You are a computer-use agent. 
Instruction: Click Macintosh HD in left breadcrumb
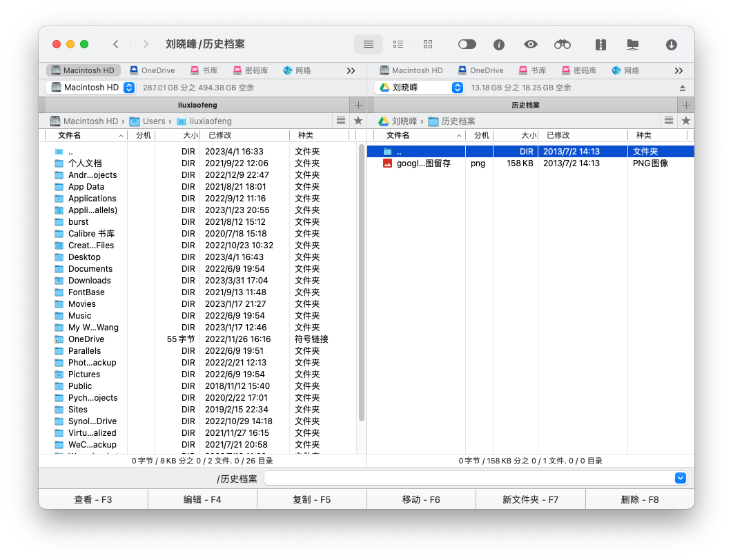(84, 121)
